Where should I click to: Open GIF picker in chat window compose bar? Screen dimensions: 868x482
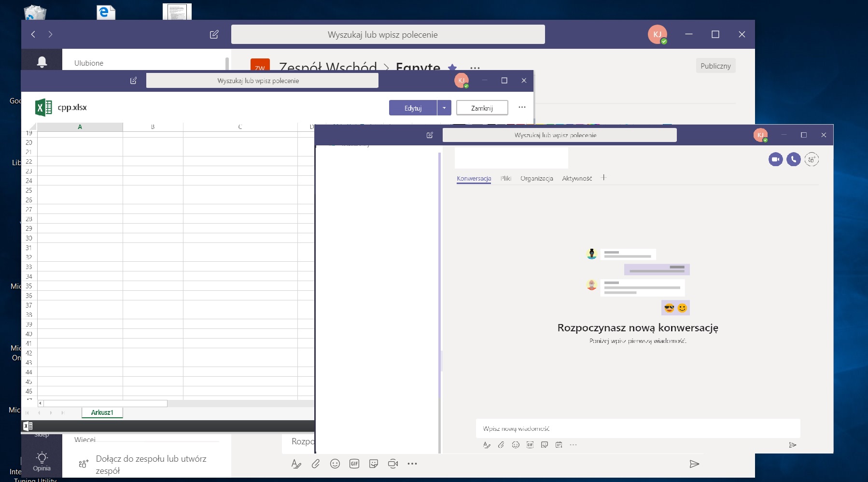coord(530,445)
